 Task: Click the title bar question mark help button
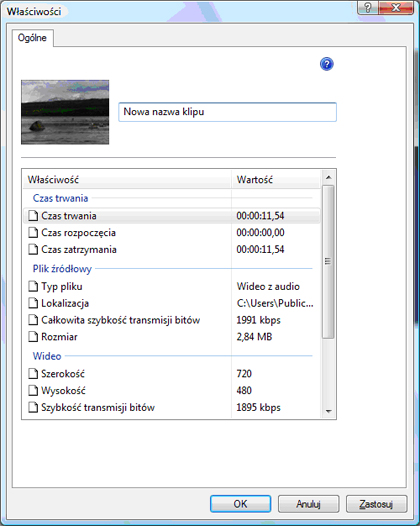coord(368,7)
